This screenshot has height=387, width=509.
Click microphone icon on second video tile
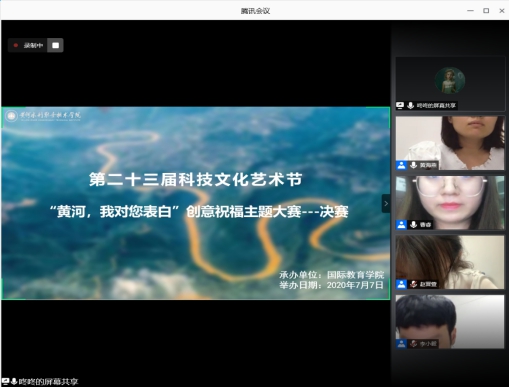coord(414,165)
